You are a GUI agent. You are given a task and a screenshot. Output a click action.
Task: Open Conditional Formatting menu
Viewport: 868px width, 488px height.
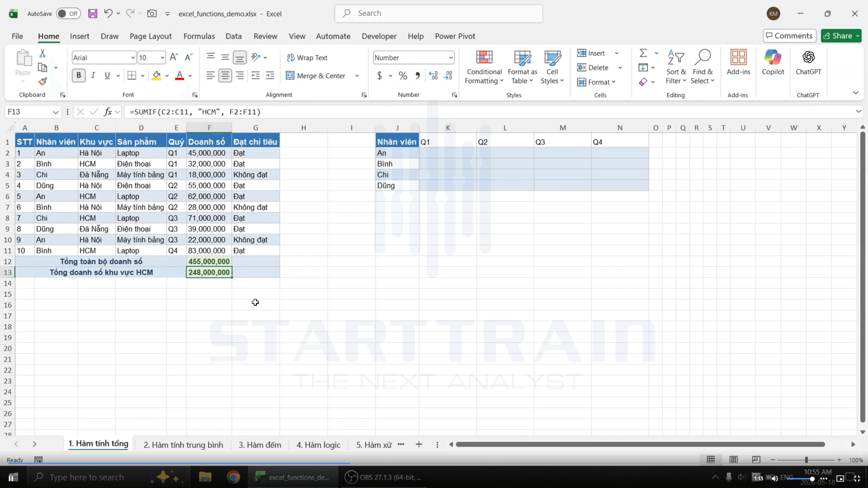click(484, 67)
